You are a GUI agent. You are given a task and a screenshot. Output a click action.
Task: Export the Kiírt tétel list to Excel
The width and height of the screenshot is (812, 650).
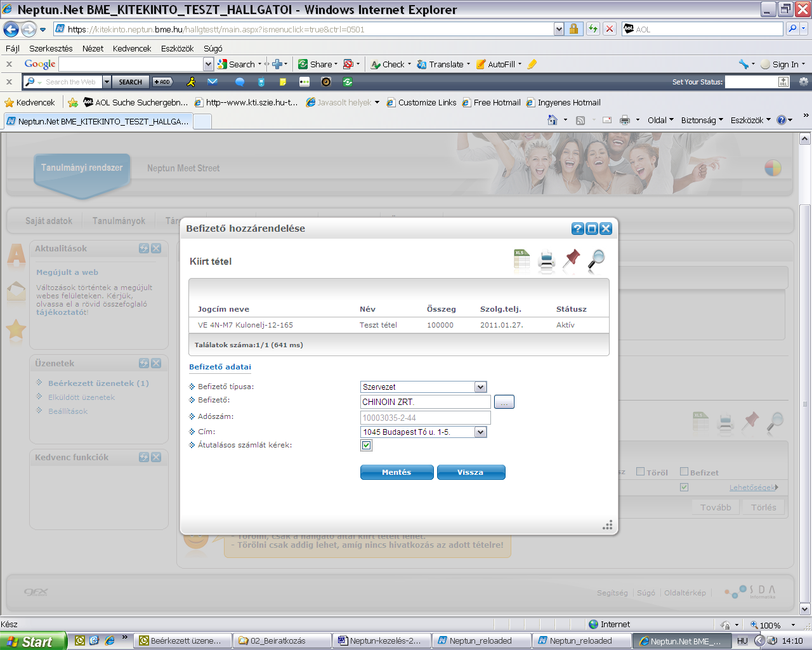click(522, 261)
